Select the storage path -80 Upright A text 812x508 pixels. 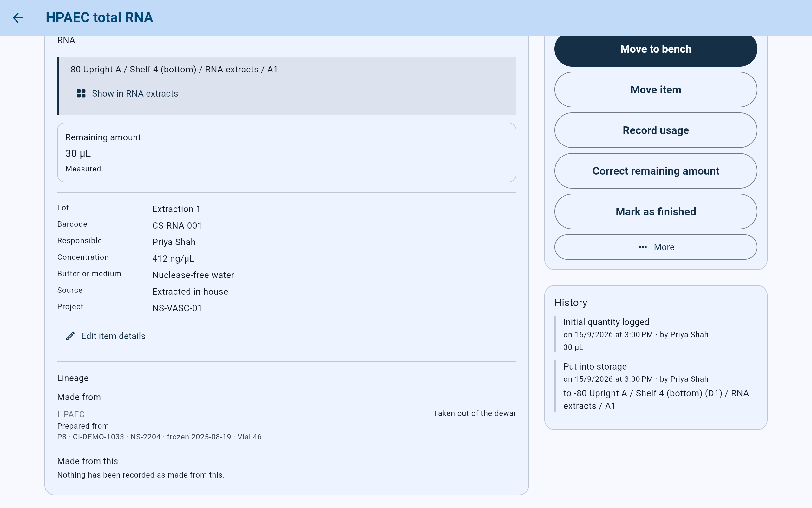[x=173, y=69]
